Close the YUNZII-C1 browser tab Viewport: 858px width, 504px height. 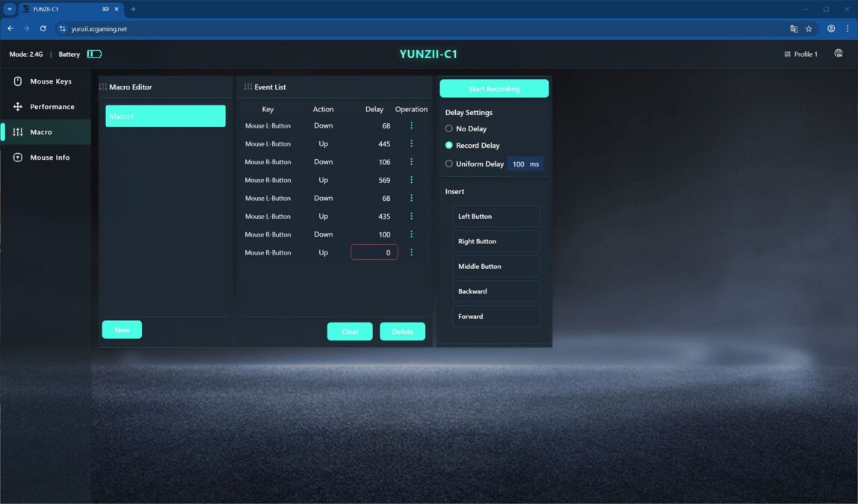click(x=117, y=9)
